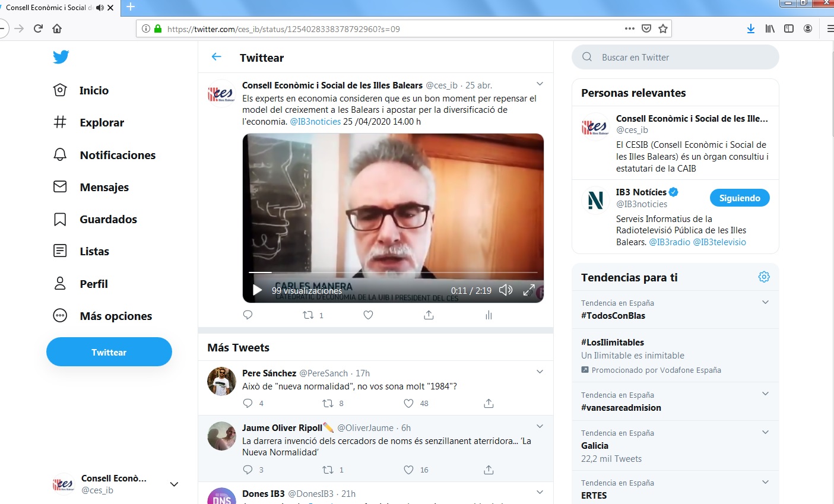Retweet Jaume Oliver Ripoll tweet
834x504 pixels.
point(328,470)
